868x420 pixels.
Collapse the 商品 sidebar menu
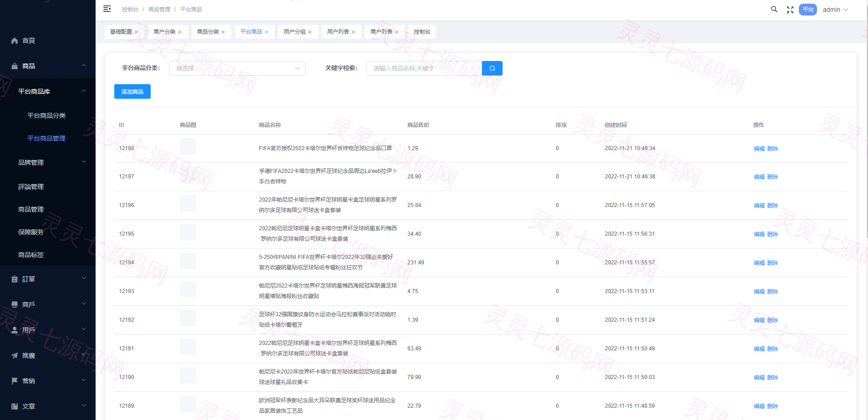[48, 66]
